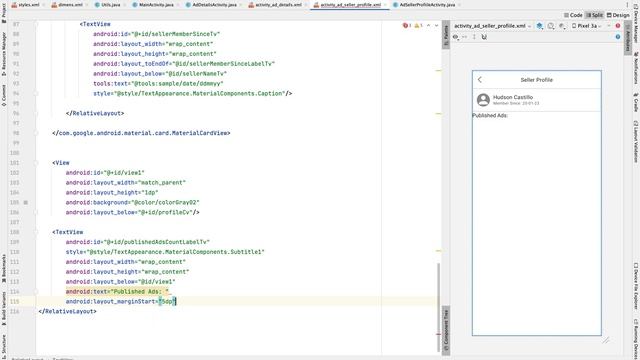Screen dimensions: 640x360
Task: Expand the Palette panel
Action: (x=446, y=34)
